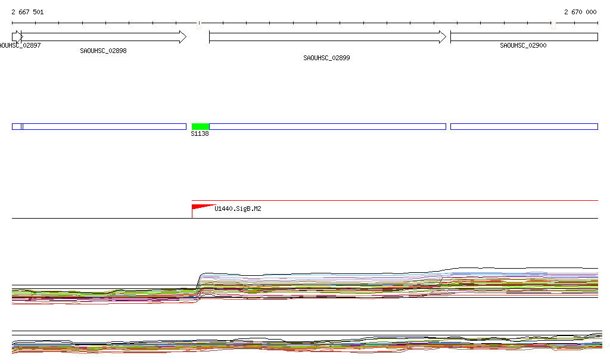Select the green S1138 segment box

pyautogui.click(x=200, y=126)
